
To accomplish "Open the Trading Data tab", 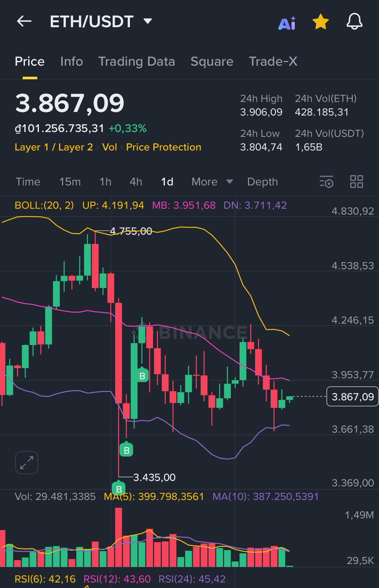I will 137,61.
